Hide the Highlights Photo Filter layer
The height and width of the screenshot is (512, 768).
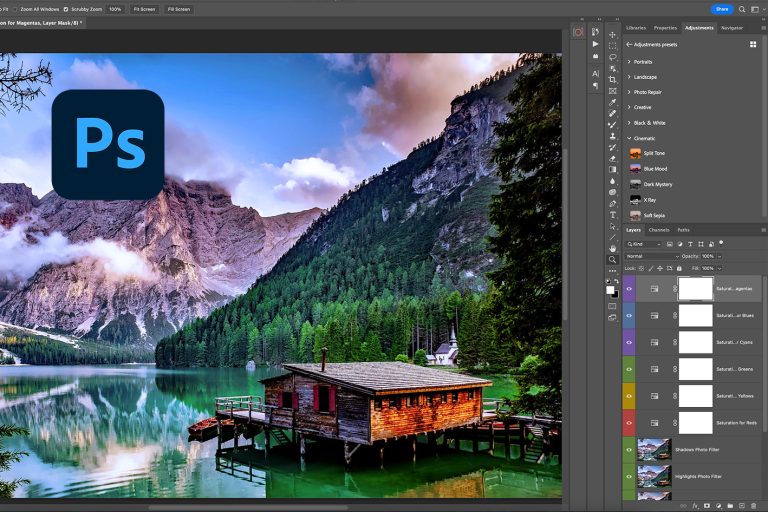coord(629,476)
